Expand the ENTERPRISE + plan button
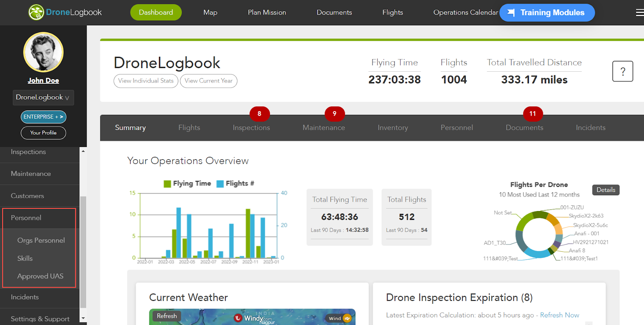 click(x=43, y=117)
